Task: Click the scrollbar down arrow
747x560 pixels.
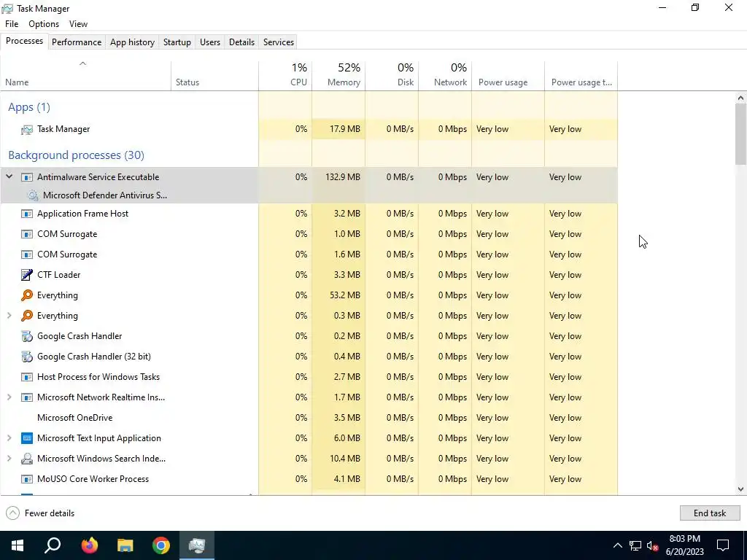Action: pyautogui.click(x=740, y=489)
